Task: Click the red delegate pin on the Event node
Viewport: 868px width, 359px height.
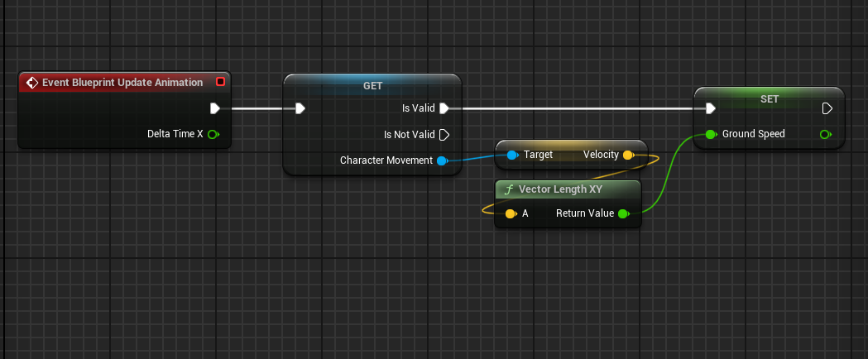Action: pos(220,82)
